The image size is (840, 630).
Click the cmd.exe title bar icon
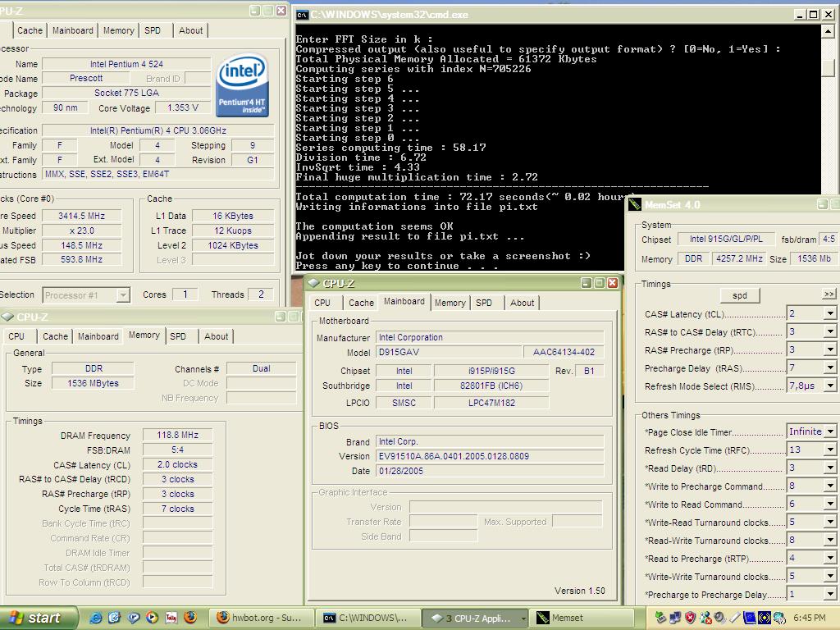[302, 15]
